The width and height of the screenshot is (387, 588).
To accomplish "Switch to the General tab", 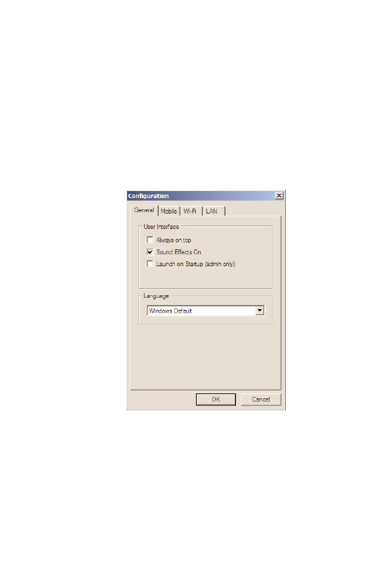I will click(144, 210).
